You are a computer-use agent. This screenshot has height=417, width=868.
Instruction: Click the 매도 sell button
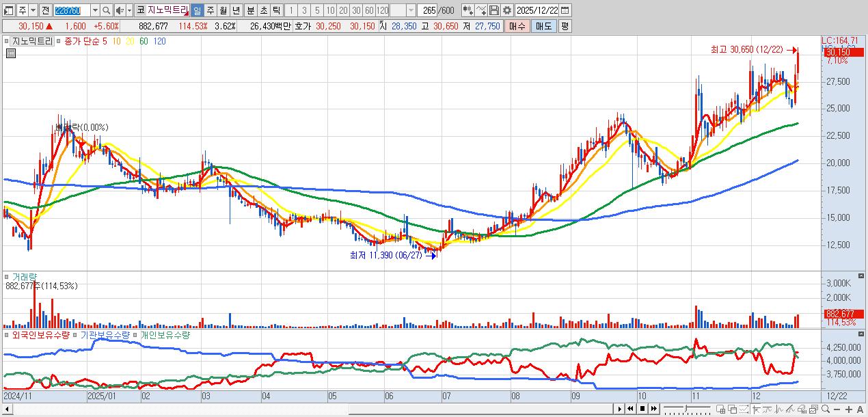pos(543,26)
